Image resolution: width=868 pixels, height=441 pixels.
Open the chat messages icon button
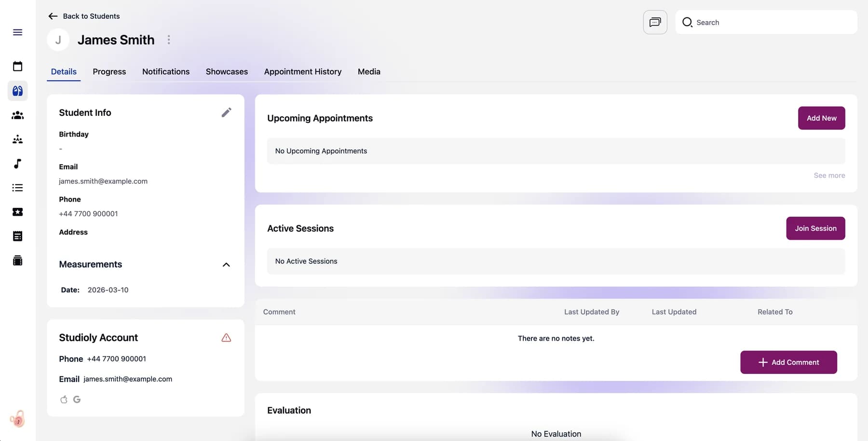(x=655, y=22)
